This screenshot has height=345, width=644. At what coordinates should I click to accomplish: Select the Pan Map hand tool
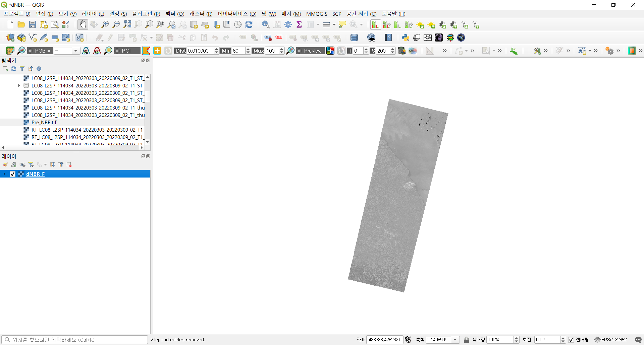pos(83,24)
